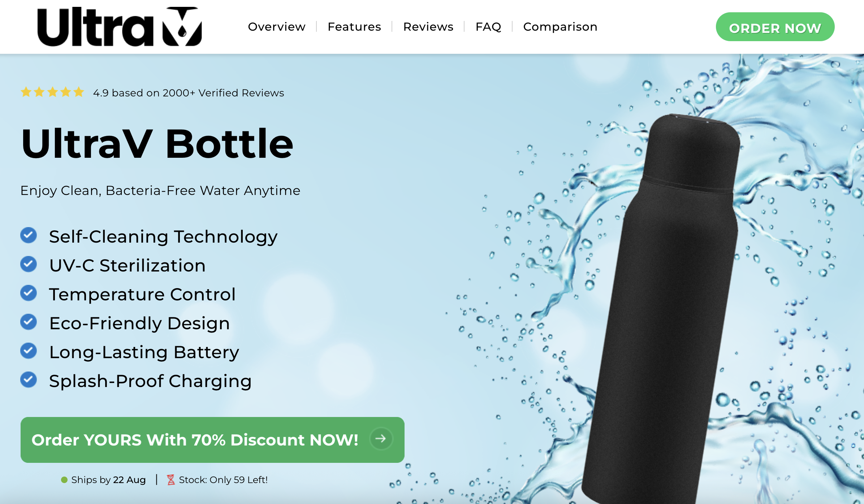
Task: Click the 2000+ Verified Reviews text
Action: pos(224,93)
